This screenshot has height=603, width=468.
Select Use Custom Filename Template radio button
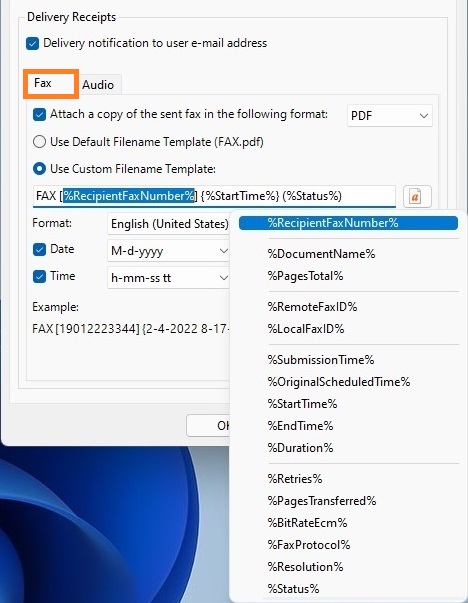39,169
